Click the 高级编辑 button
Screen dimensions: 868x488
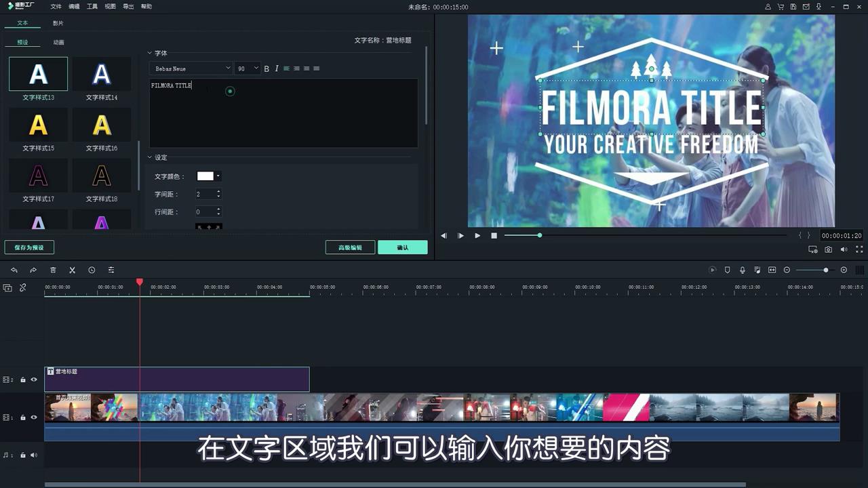(350, 247)
